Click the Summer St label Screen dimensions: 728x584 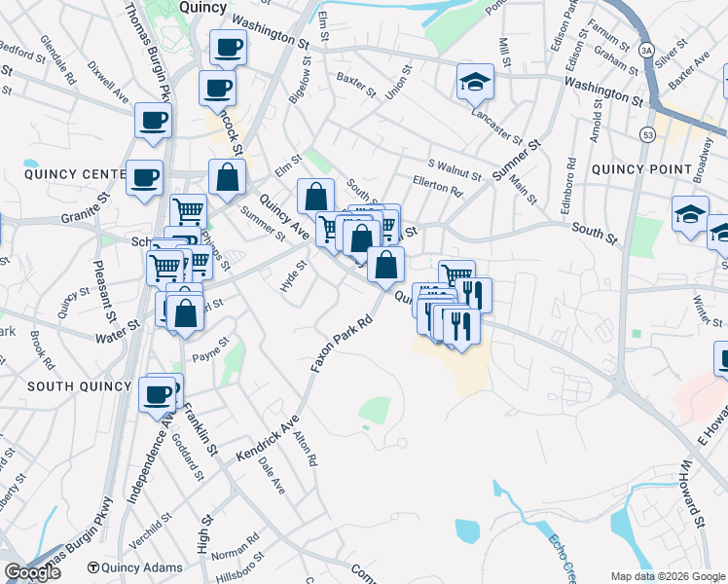click(263, 224)
